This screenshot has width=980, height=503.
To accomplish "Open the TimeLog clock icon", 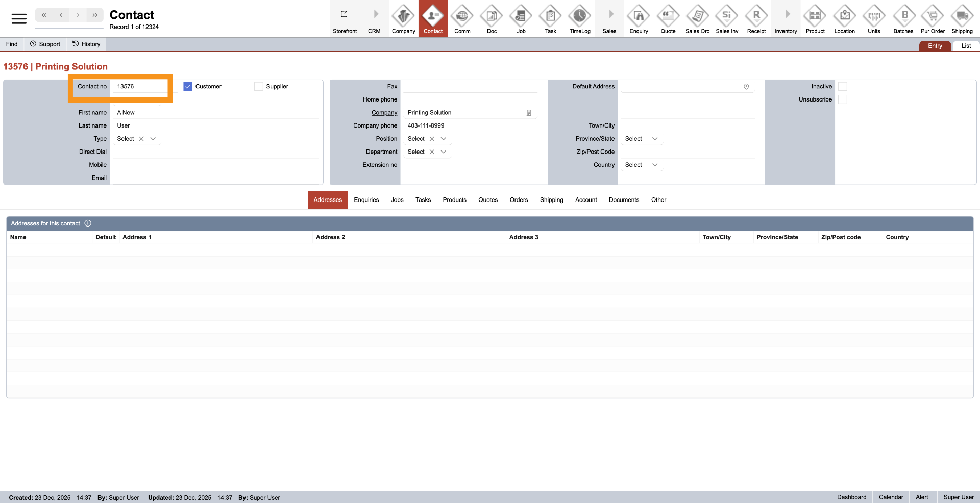I will 580,17.
